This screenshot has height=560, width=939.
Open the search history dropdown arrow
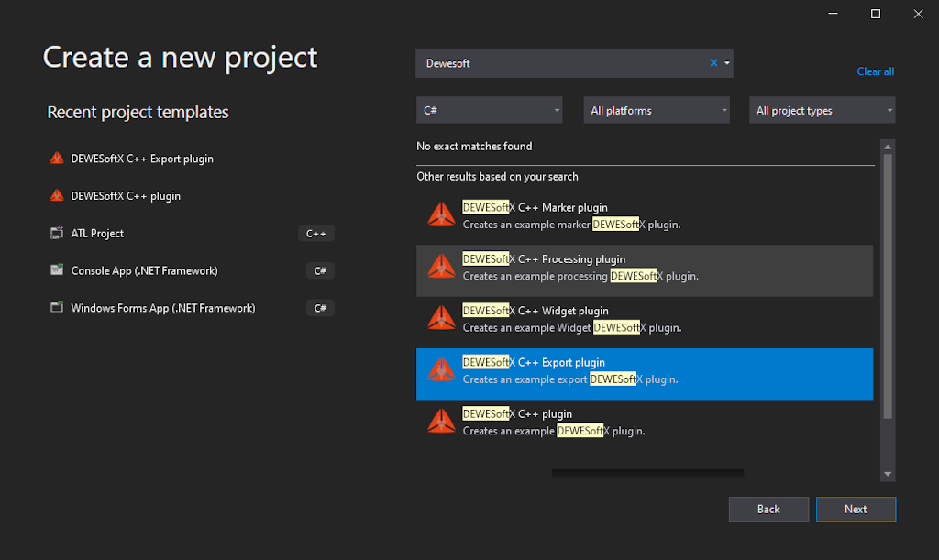(727, 63)
